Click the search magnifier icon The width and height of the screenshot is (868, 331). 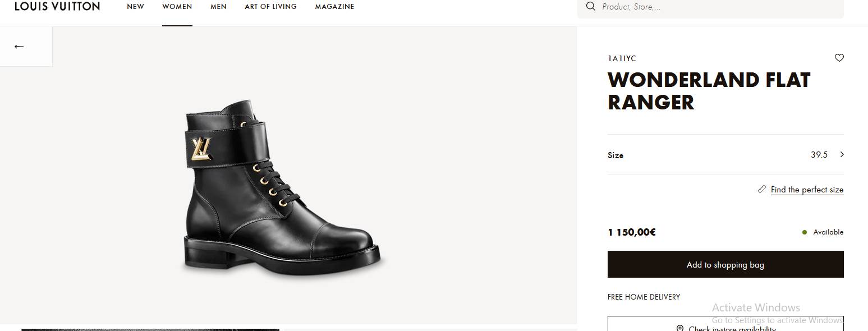click(590, 7)
